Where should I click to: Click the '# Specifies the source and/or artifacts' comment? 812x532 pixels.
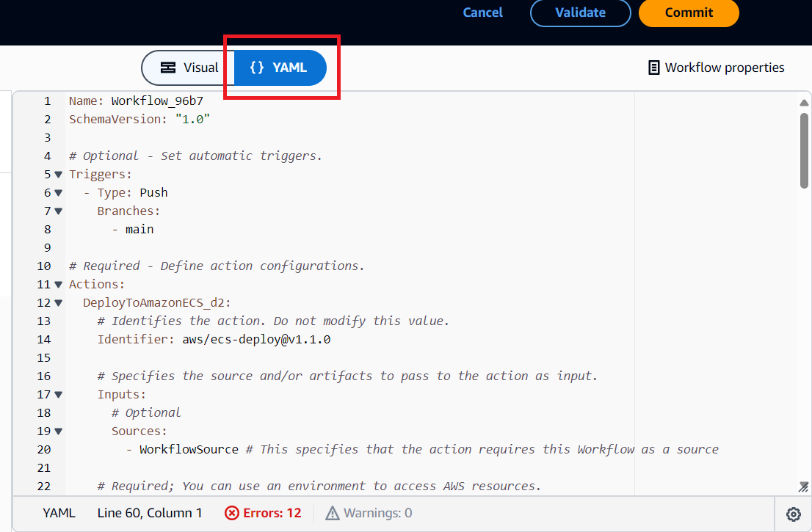coord(347,376)
